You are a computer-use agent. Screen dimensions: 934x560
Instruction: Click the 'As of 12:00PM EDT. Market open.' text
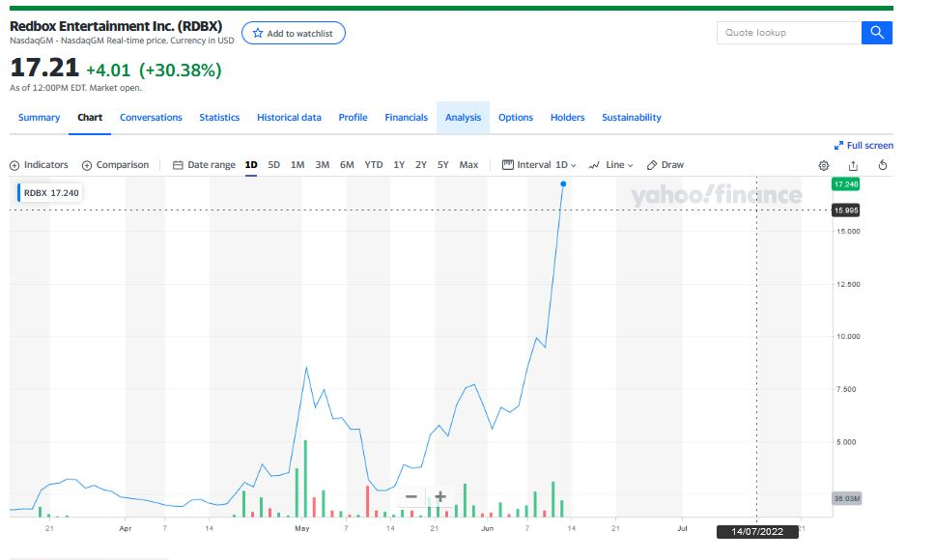pyautogui.click(x=75, y=88)
